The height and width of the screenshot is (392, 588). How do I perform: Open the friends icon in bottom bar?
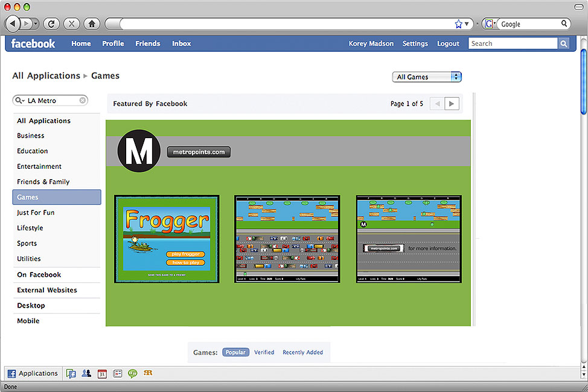(86, 373)
